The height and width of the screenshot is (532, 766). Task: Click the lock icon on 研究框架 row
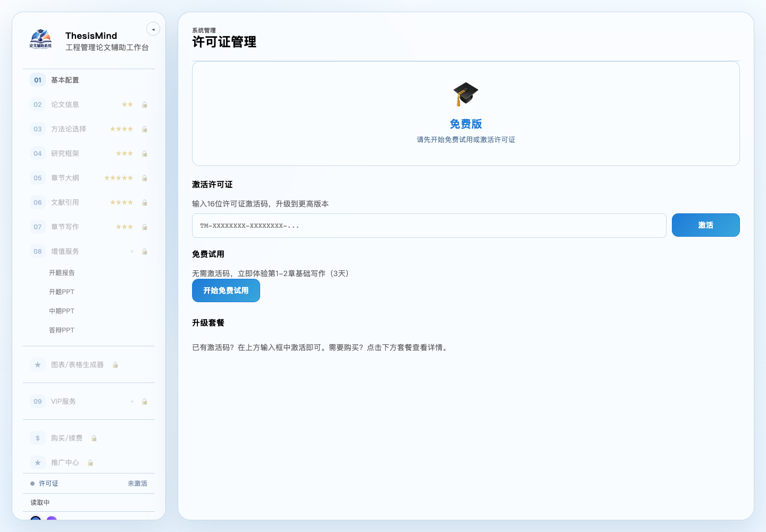(145, 154)
